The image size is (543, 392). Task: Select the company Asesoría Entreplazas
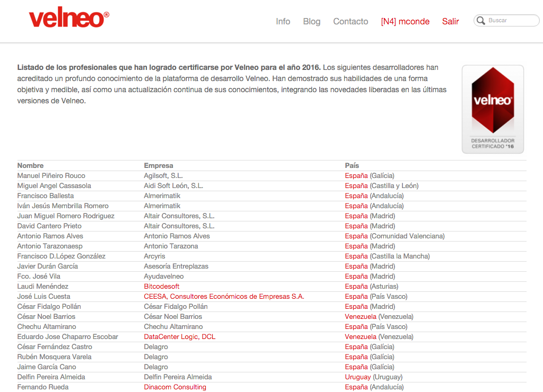pos(176,266)
